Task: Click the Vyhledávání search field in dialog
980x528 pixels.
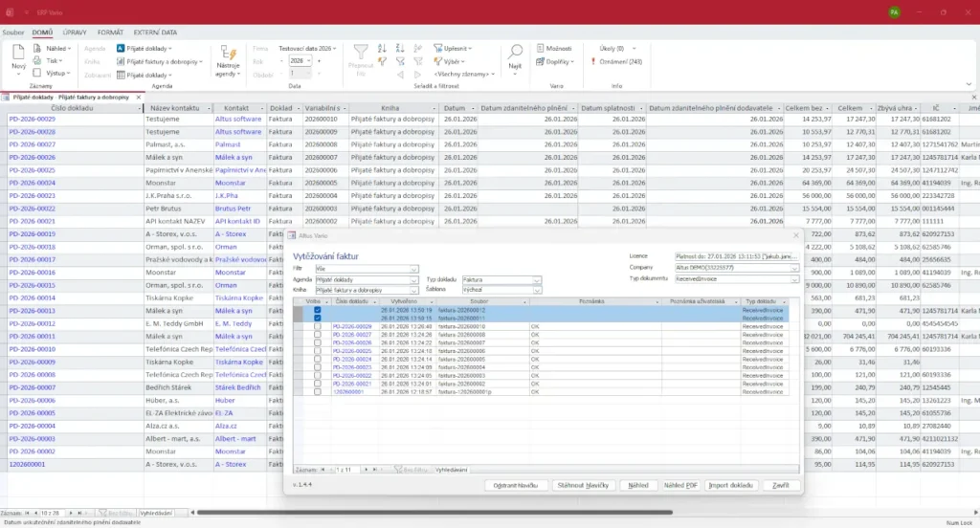Action: click(452, 470)
